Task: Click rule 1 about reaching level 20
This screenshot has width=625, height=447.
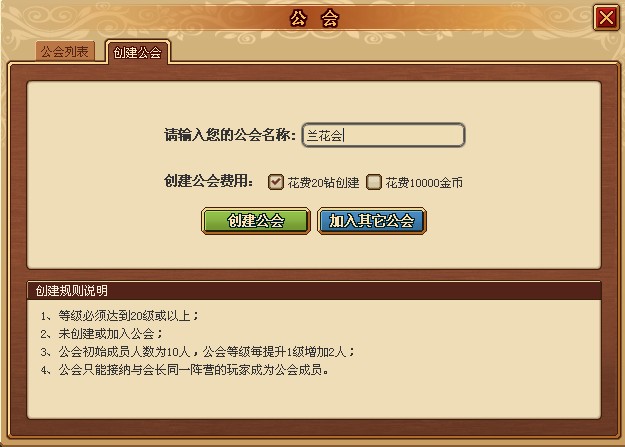Action: (x=119, y=316)
